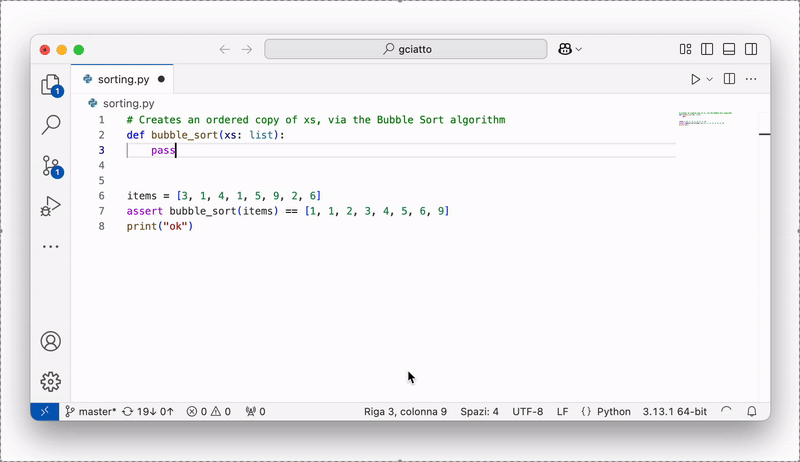Viewport: 800px width, 462px height.
Task: Toggle the primary side bar
Action: click(707, 49)
